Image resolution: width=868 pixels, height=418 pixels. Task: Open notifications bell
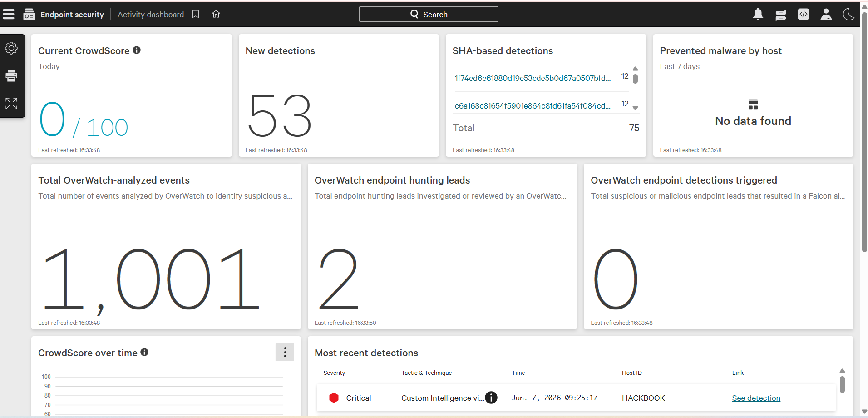point(758,14)
